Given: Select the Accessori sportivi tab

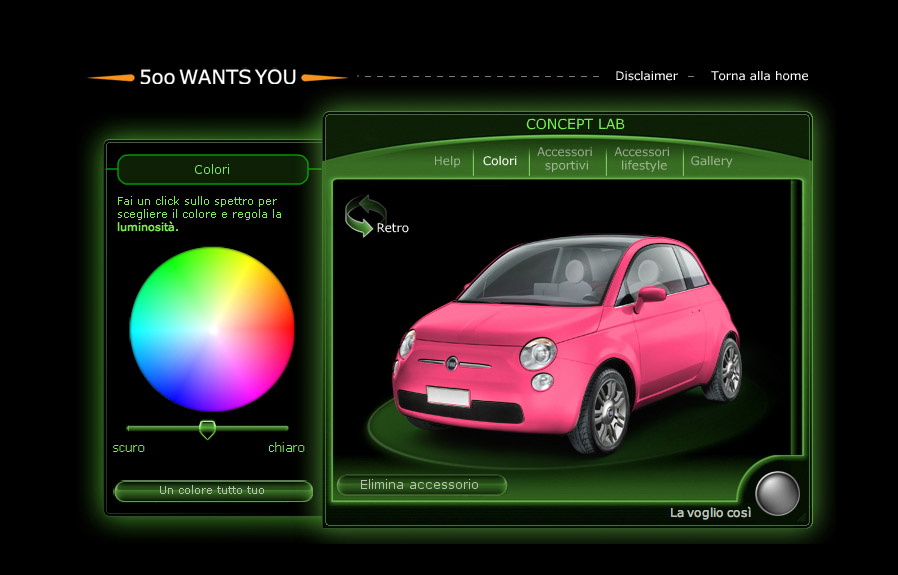Looking at the screenshot, I should [x=565, y=159].
